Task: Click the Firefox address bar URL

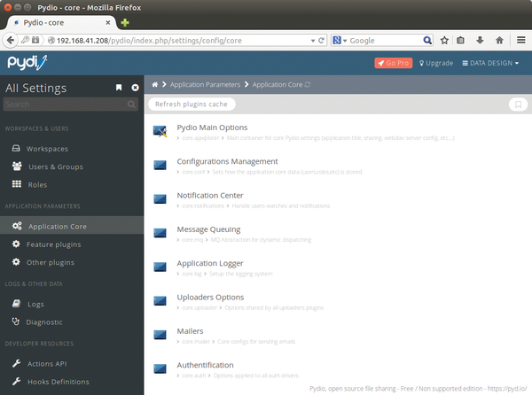Action: pyautogui.click(x=149, y=41)
